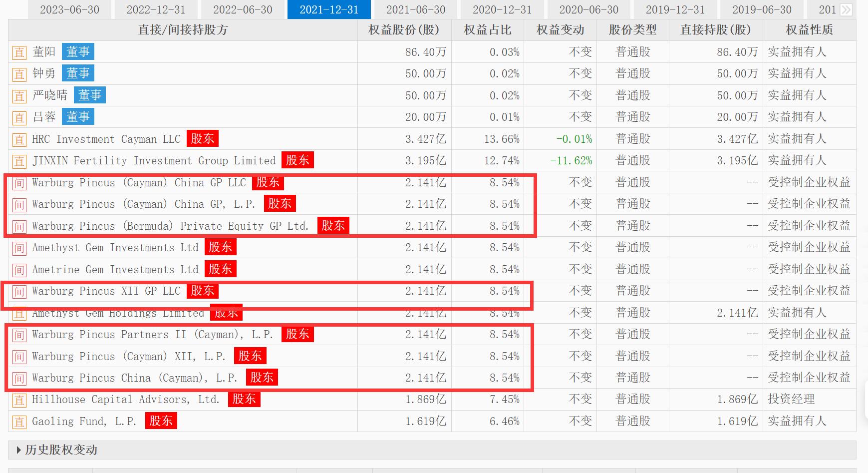
Task: Click the -11.62% change value
Action: [571, 161]
